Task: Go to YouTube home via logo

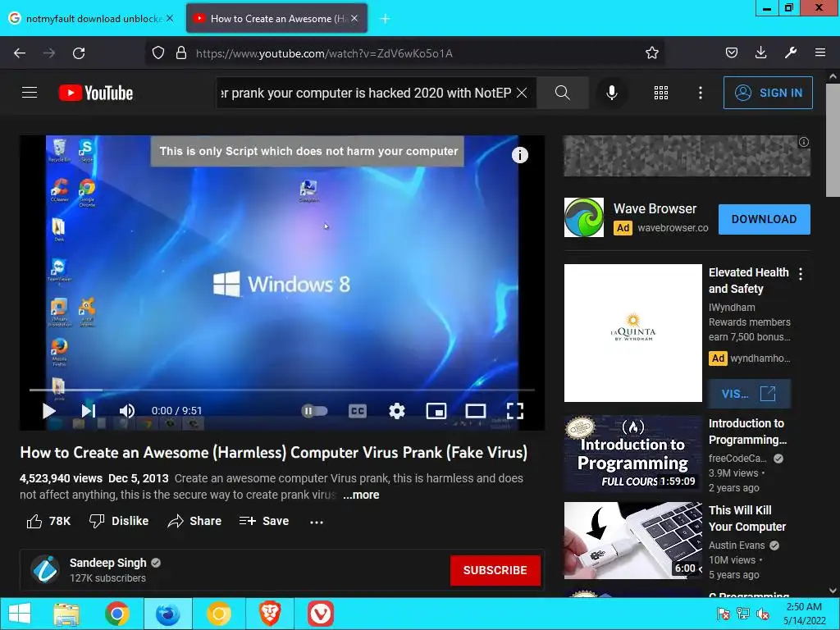Action: [x=96, y=93]
